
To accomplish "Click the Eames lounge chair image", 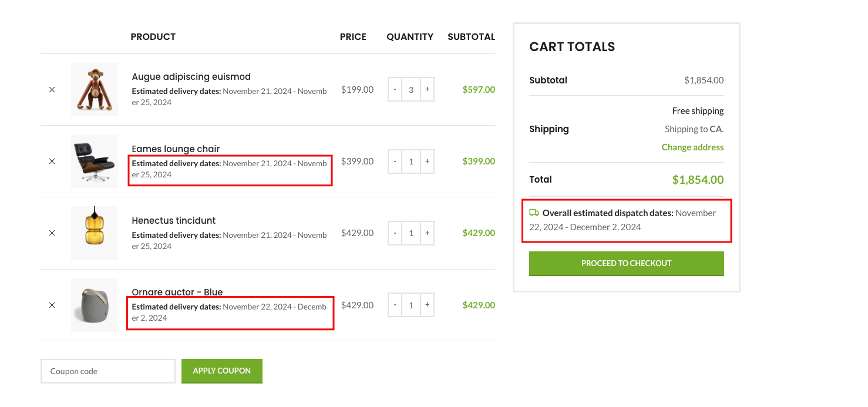I will point(94,161).
